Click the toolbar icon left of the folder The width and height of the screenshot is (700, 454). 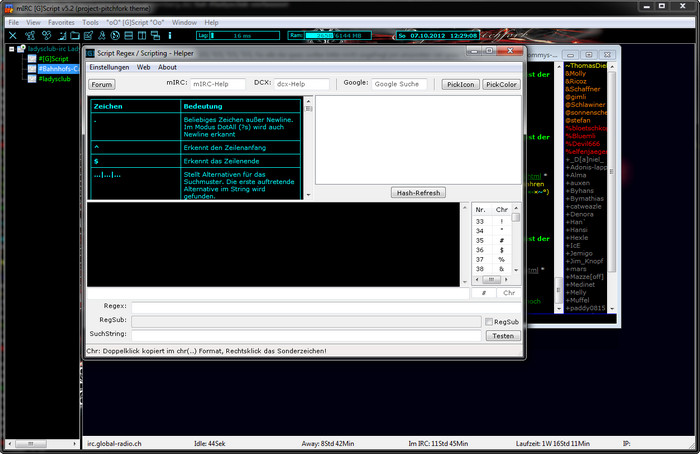click(62, 35)
